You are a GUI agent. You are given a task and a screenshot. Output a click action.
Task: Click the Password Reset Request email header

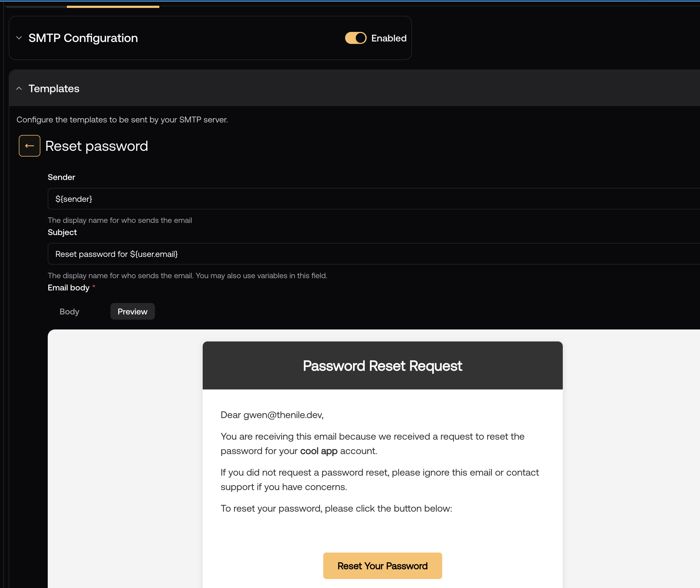pyautogui.click(x=382, y=366)
